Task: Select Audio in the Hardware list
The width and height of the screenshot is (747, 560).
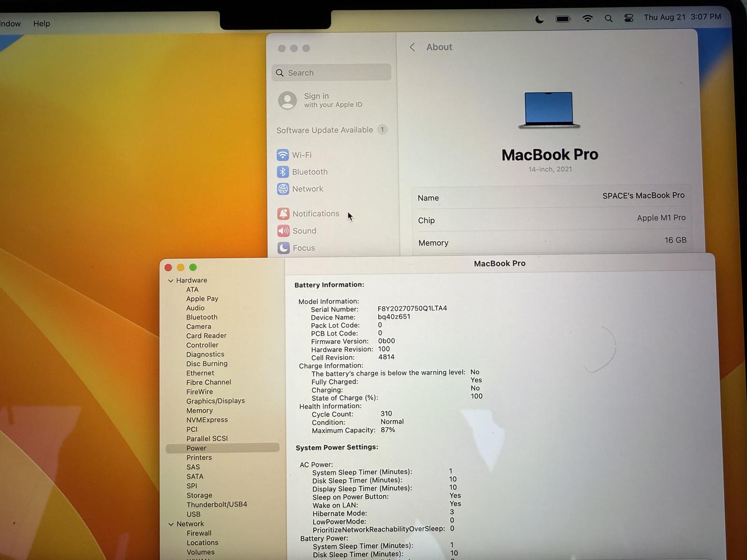Action: [x=196, y=308]
